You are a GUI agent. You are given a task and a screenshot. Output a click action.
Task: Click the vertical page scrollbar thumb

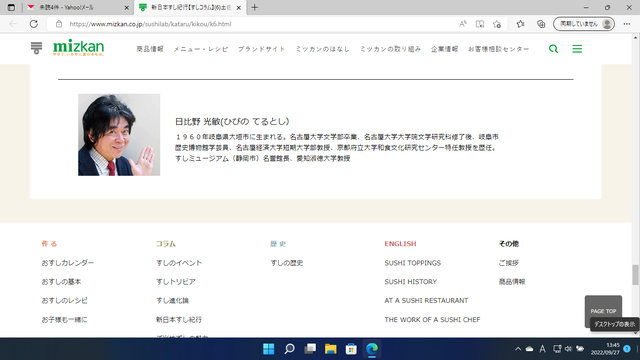click(635, 275)
